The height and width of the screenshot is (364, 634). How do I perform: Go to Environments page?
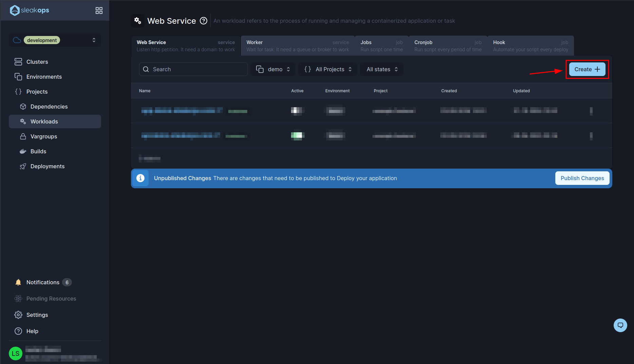55,77
